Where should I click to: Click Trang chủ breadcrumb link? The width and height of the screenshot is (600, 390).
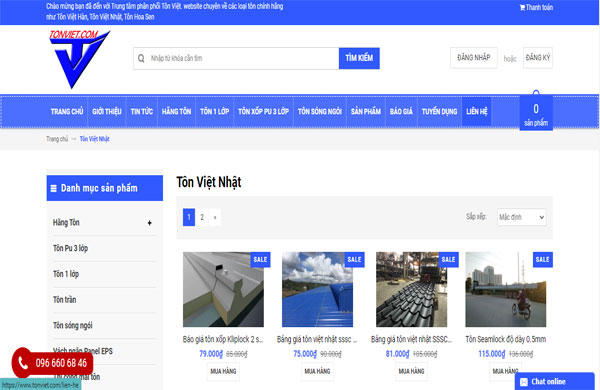(x=57, y=139)
